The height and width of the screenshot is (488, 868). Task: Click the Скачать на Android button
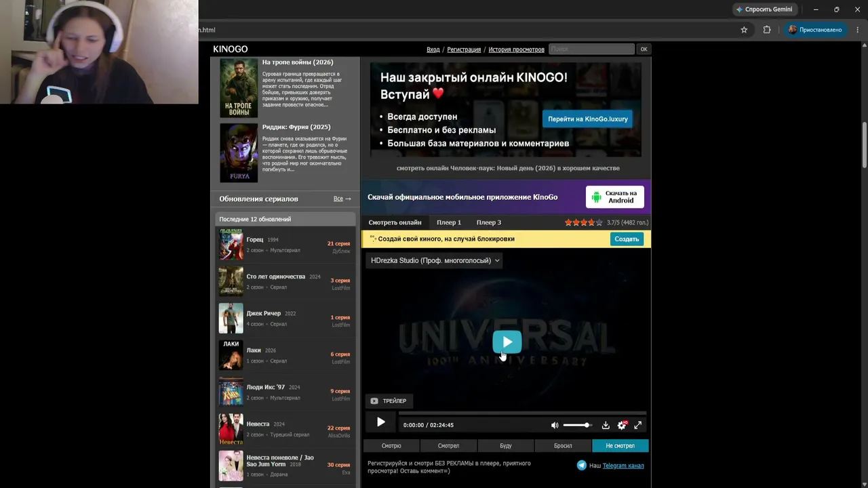(615, 197)
